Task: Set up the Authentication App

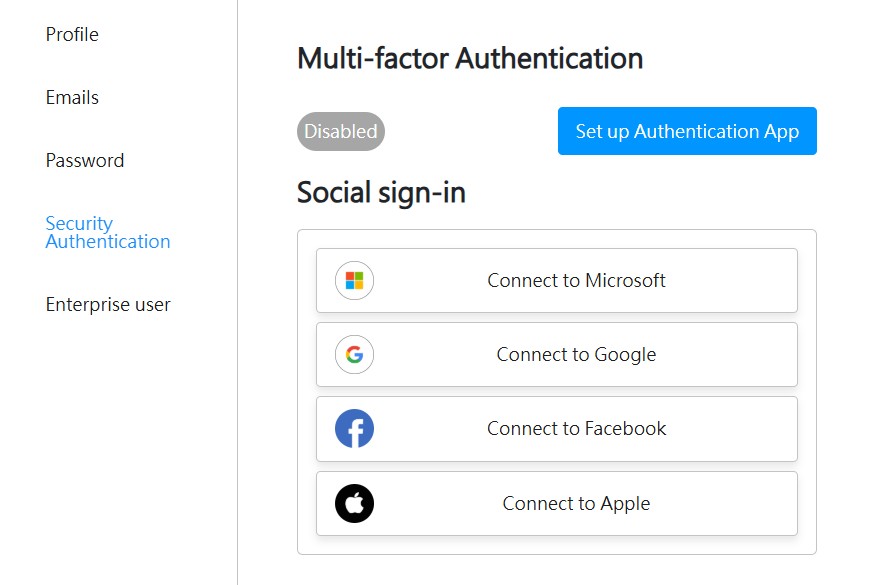Action: click(687, 131)
